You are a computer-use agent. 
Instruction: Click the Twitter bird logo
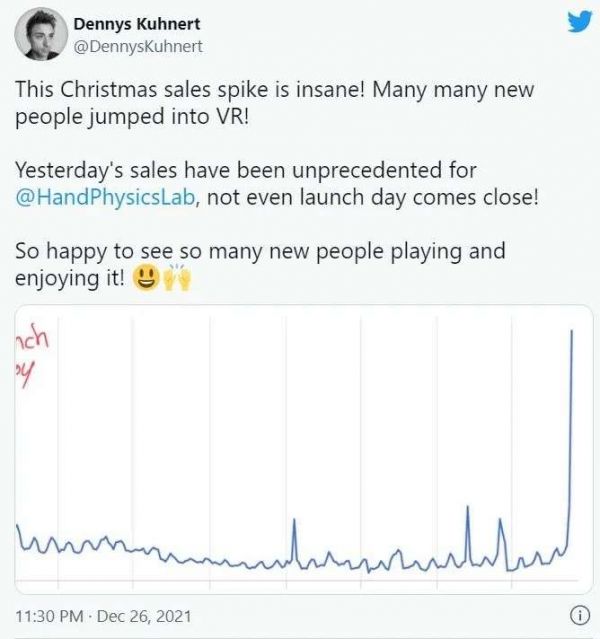[x=579, y=21]
